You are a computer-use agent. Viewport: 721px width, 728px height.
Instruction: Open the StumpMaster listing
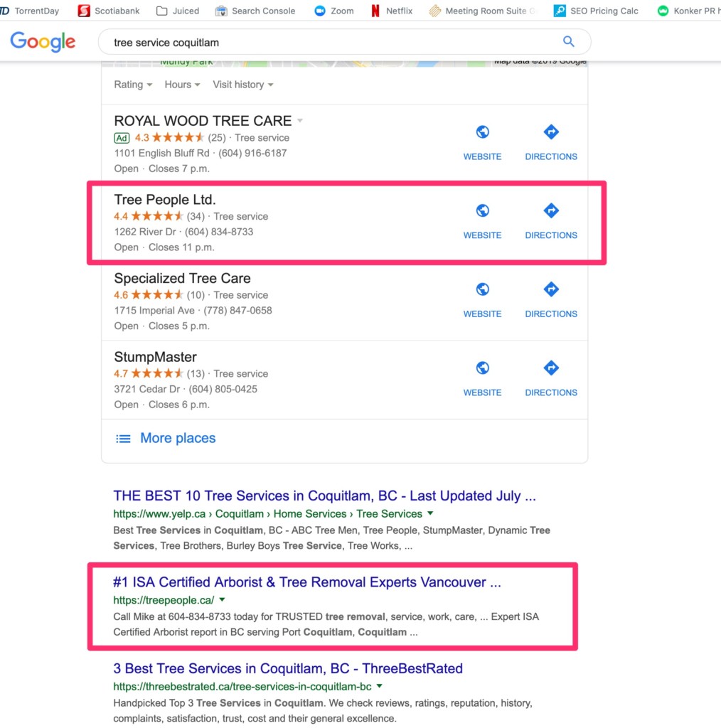pos(155,357)
